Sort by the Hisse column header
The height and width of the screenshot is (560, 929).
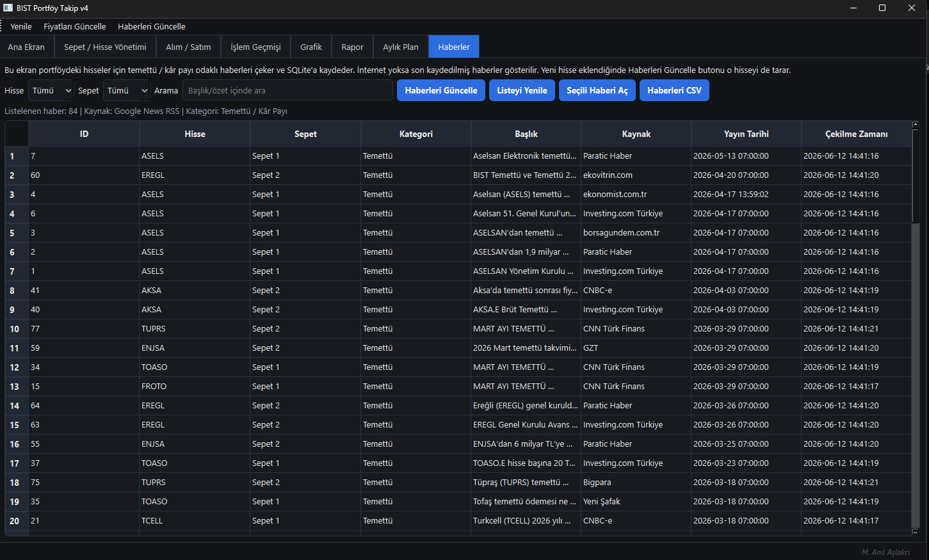[x=195, y=134]
